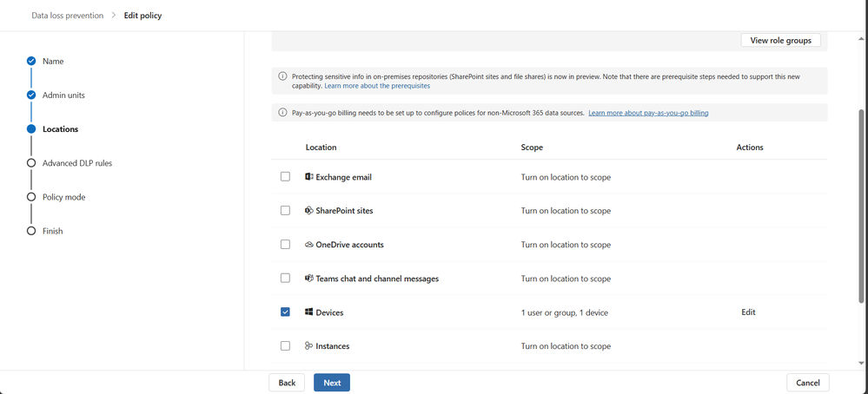Viewport: 868px width, 394px height.
Task: Go to the Name wizard step
Action: point(52,62)
